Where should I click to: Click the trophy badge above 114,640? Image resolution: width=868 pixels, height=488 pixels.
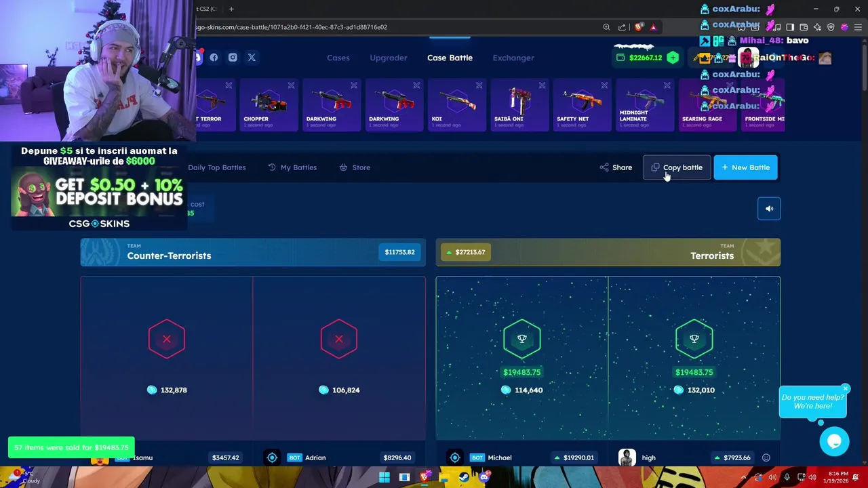tap(522, 339)
